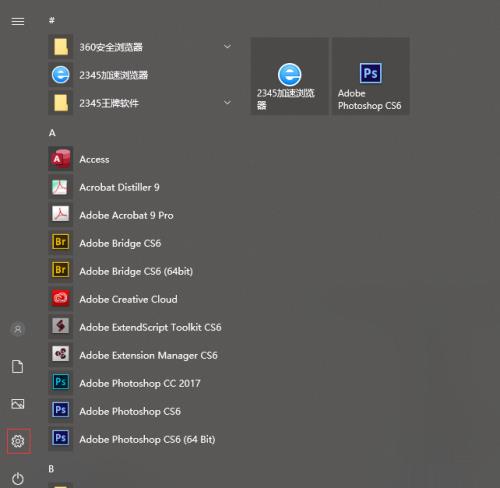Click the Adobe ExtendScript Toolkit CS6 label
The width and height of the screenshot is (500, 488).
[150, 327]
